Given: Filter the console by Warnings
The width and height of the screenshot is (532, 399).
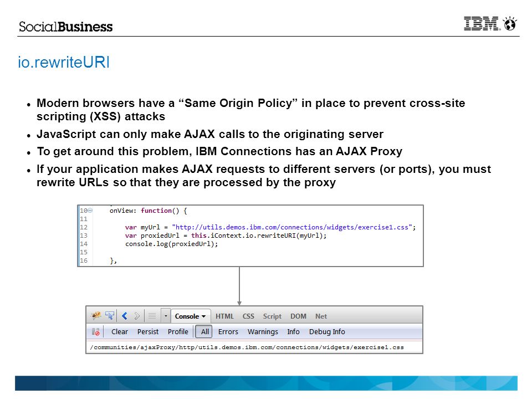Looking at the screenshot, I should pyautogui.click(x=263, y=331).
